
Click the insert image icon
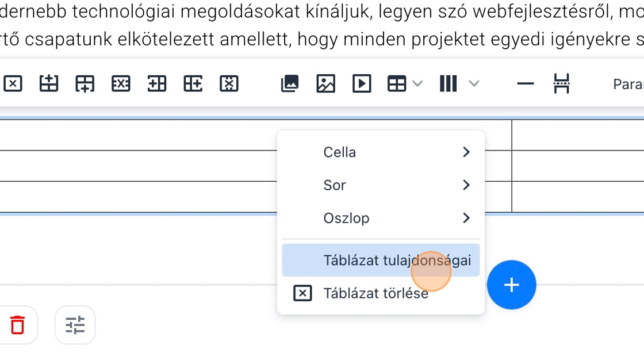tap(325, 84)
